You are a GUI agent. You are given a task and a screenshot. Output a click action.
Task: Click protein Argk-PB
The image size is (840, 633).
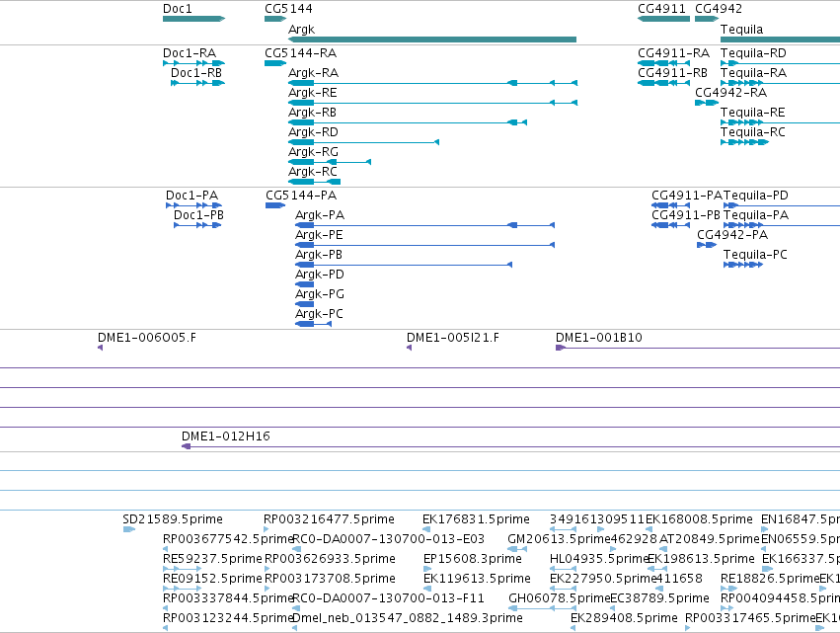[x=319, y=255]
